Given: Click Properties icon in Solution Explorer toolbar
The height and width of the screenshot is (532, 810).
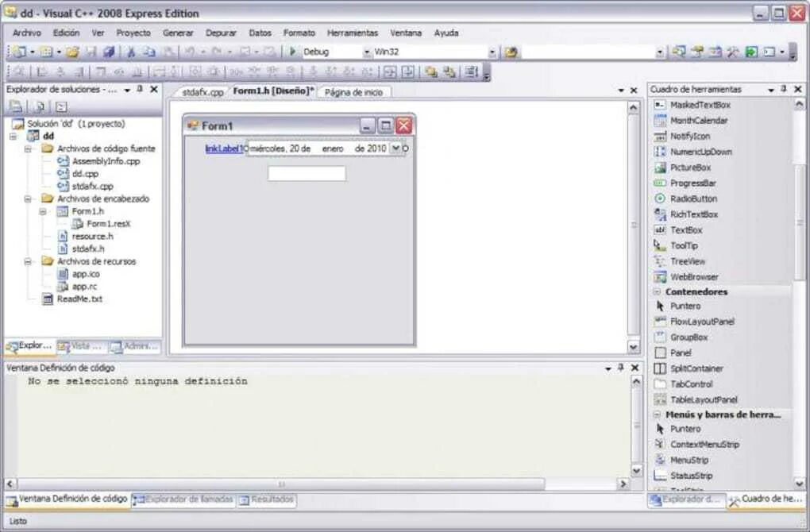Looking at the screenshot, I should click(16, 107).
